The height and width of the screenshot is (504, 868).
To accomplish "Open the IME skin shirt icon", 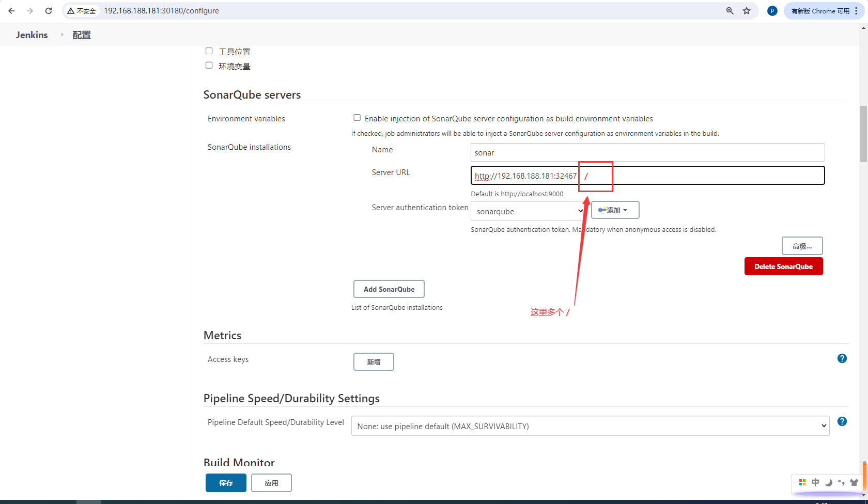I will click(x=854, y=482).
